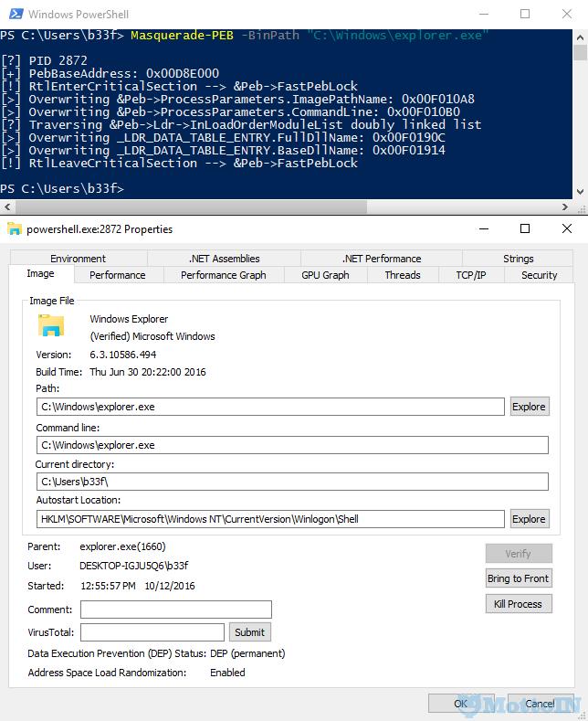Close the powershell.exe Properties window
Image resolution: width=588 pixels, height=721 pixels.
[x=567, y=228]
